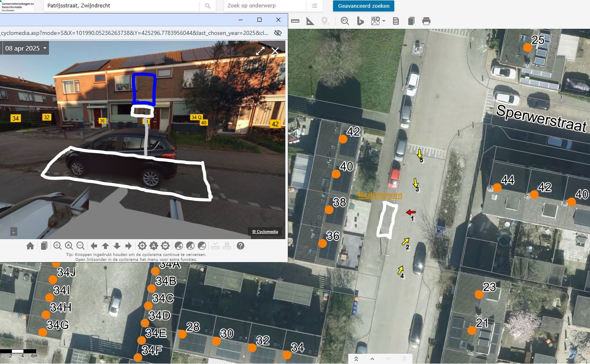The image size is (590, 364).
Task: Open the cyclorama help question mark
Action: click(x=241, y=246)
